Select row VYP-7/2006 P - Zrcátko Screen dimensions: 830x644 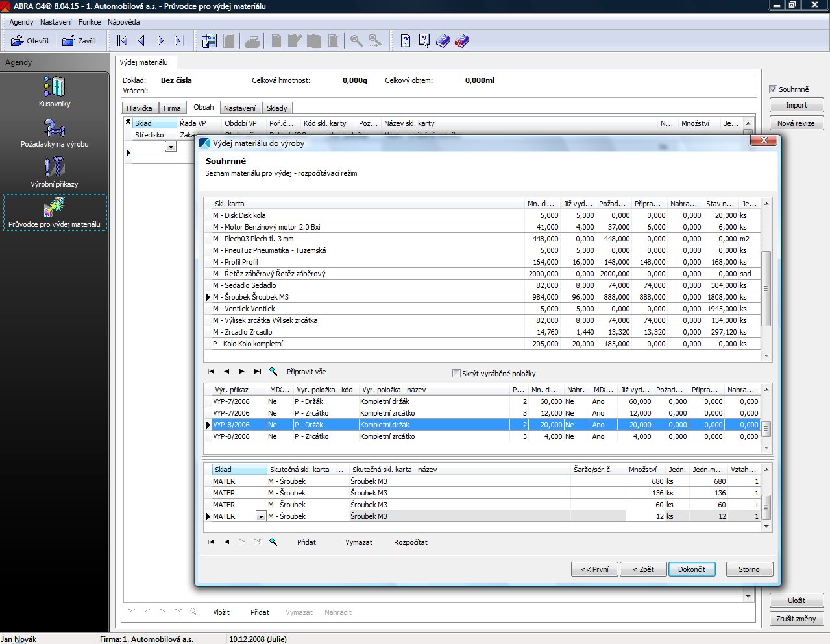point(482,413)
